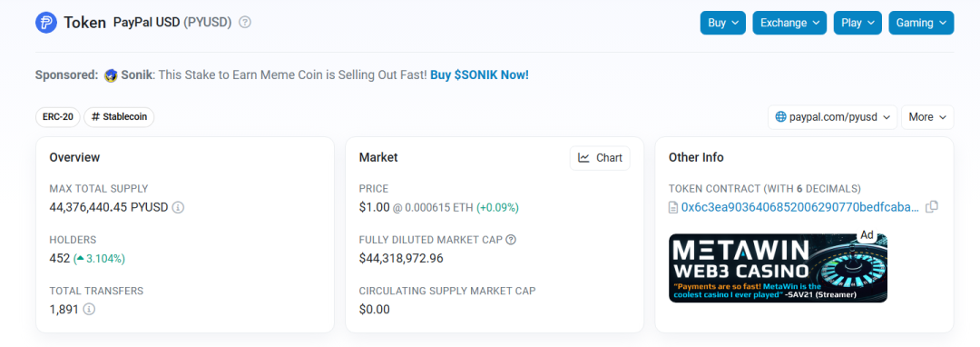Click the file icon before the contract address
980x347 pixels.
tap(673, 208)
